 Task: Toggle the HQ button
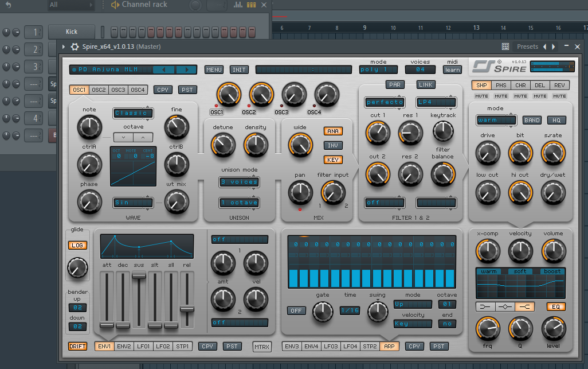click(x=556, y=120)
